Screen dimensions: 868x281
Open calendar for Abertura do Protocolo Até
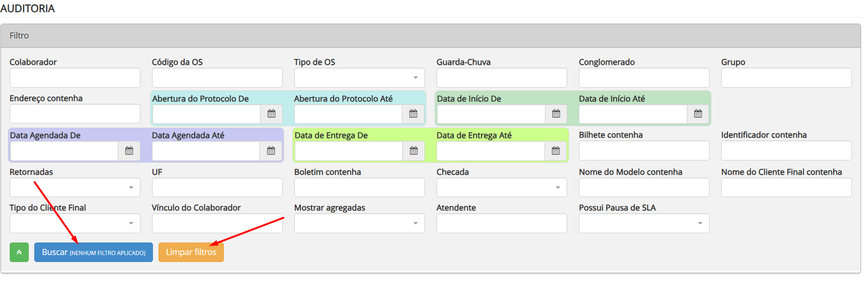[413, 114]
